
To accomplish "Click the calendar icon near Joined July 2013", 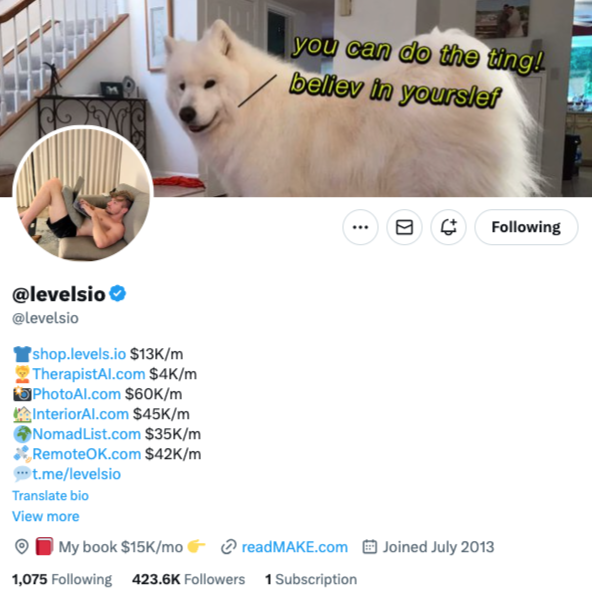I will pos(370,547).
